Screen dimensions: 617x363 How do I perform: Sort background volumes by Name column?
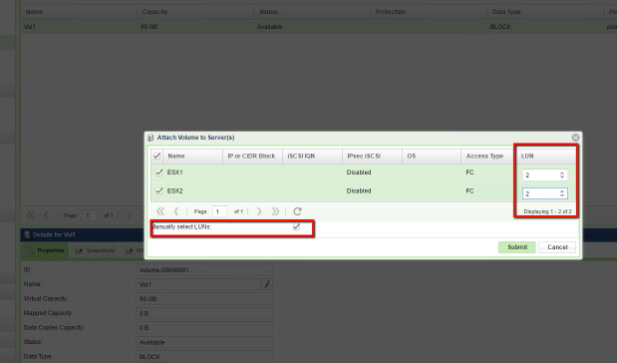[79, 12]
